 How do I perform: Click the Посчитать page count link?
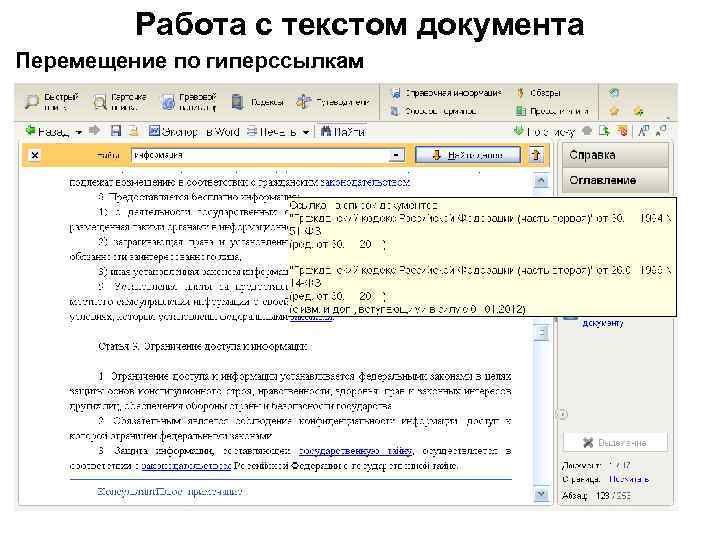coord(629,479)
